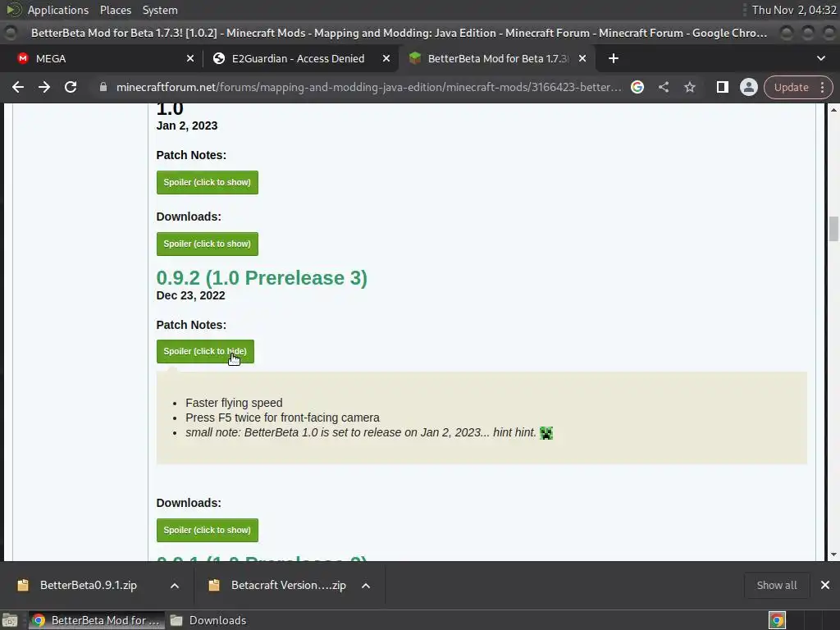
Task: Reload the current page
Action: click(71, 87)
